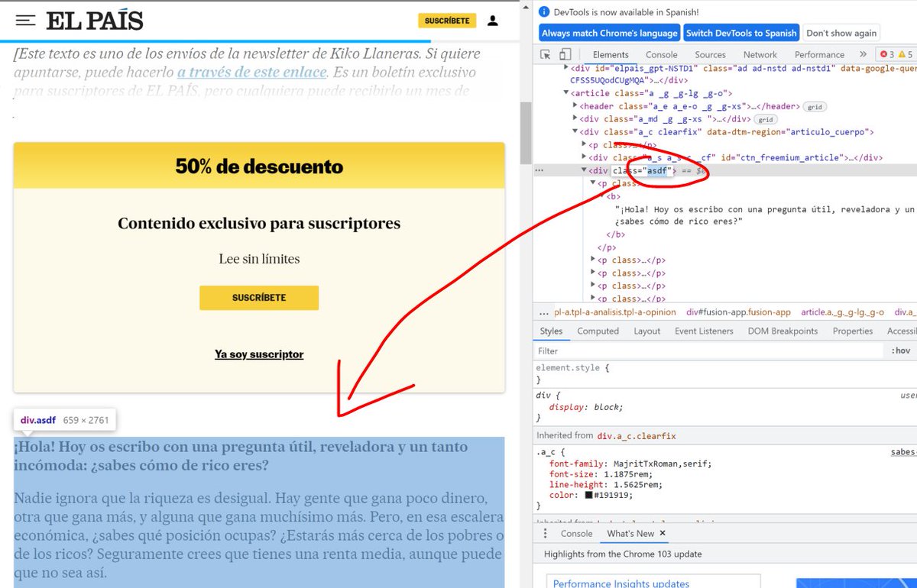917x588 pixels.
Task: Click the user account profile icon
Action: click(x=493, y=21)
